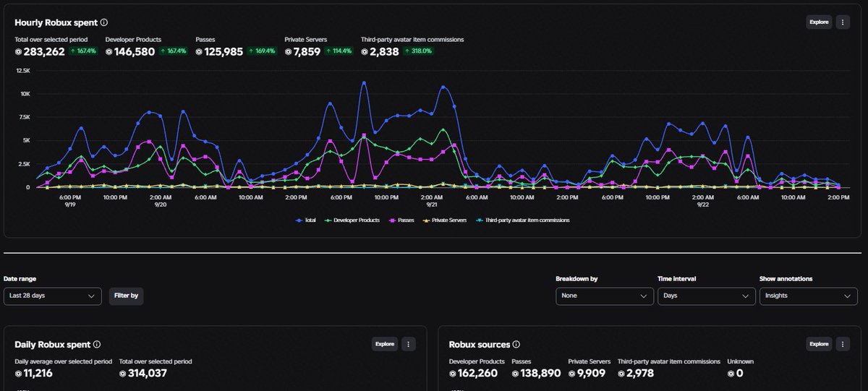Image resolution: width=868 pixels, height=391 pixels.
Task: Open Robux sources more-options menu
Action: [843, 344]
